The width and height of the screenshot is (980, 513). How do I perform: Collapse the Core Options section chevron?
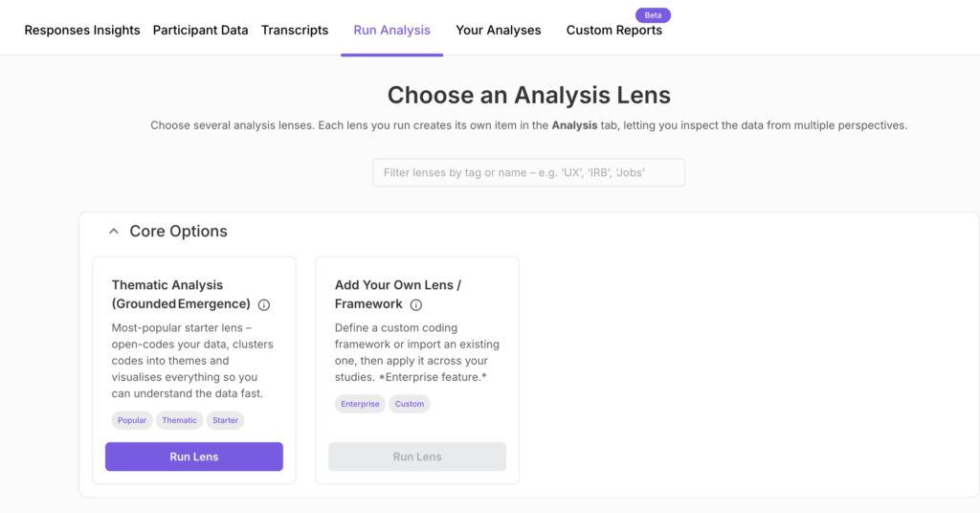[114, 232]
